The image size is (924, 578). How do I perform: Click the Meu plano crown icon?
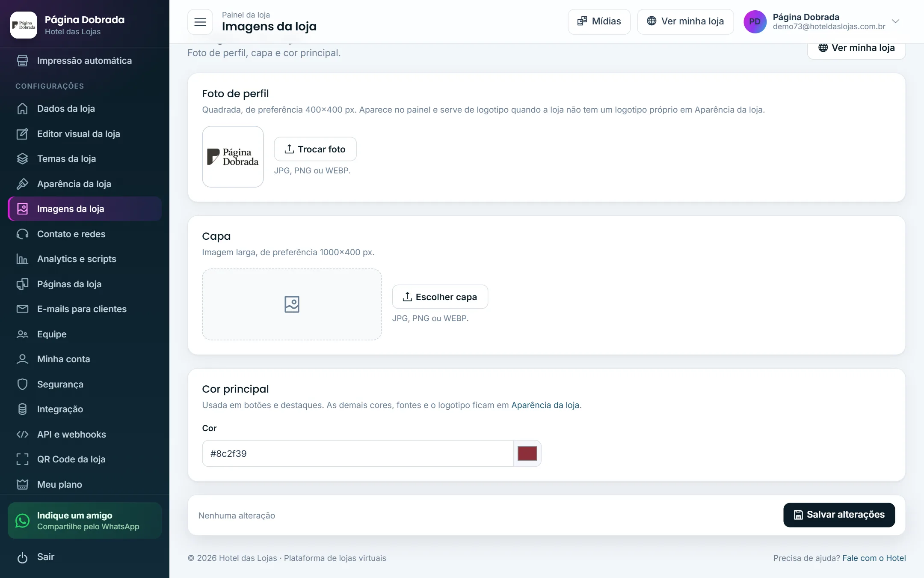click(x=22, y=485)
